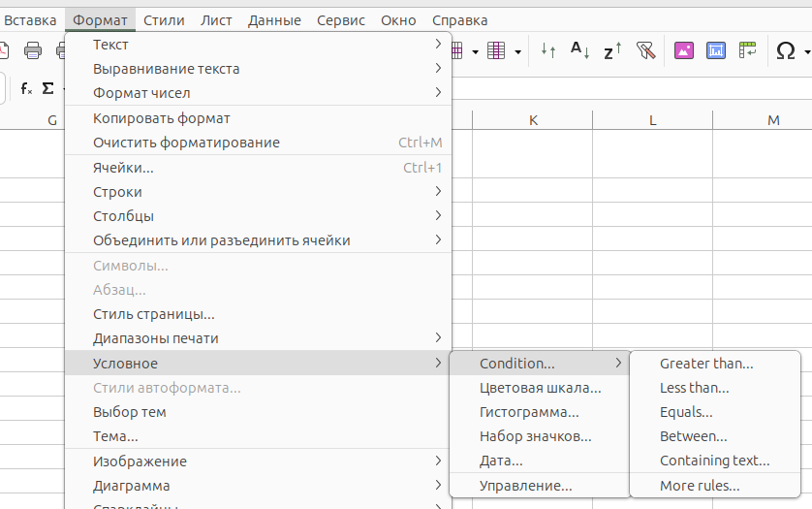Select column K header
Viewport: 812px width, 509px height.
532,120
